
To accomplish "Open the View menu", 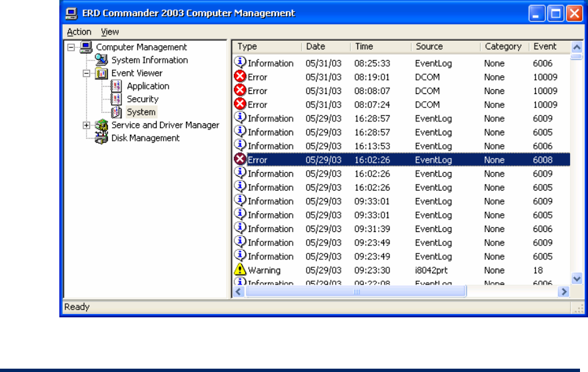I will coord(109,32).
